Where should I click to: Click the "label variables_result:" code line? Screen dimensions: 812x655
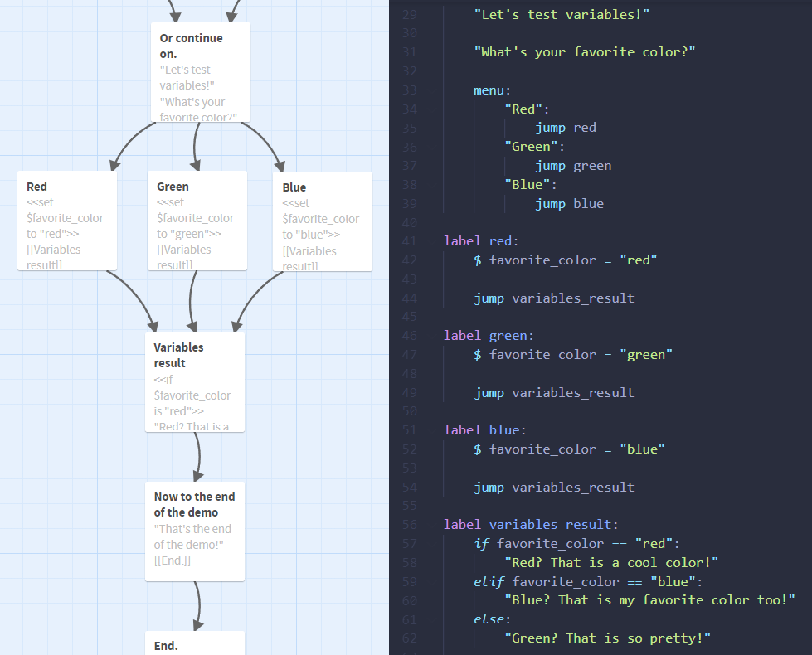click(531, 525)
